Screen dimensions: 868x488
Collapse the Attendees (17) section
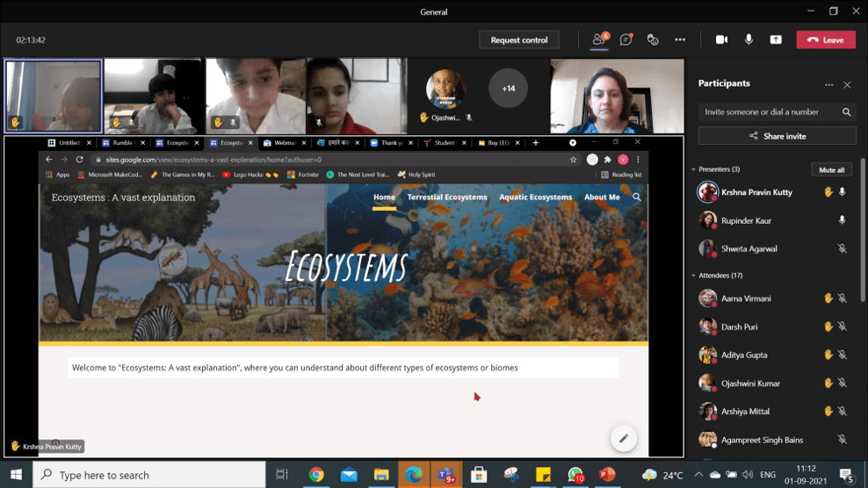point(694,276)
